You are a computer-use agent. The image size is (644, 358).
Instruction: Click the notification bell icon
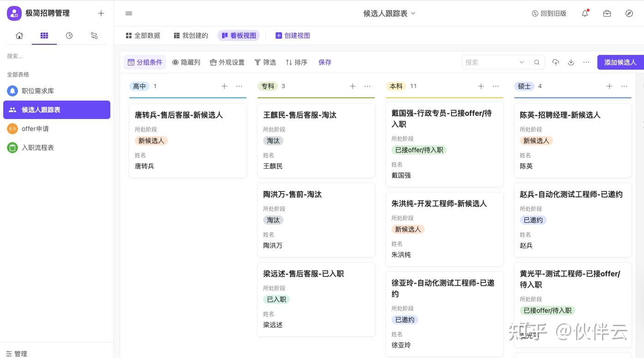pyautogui.click(x=585, y=13)
